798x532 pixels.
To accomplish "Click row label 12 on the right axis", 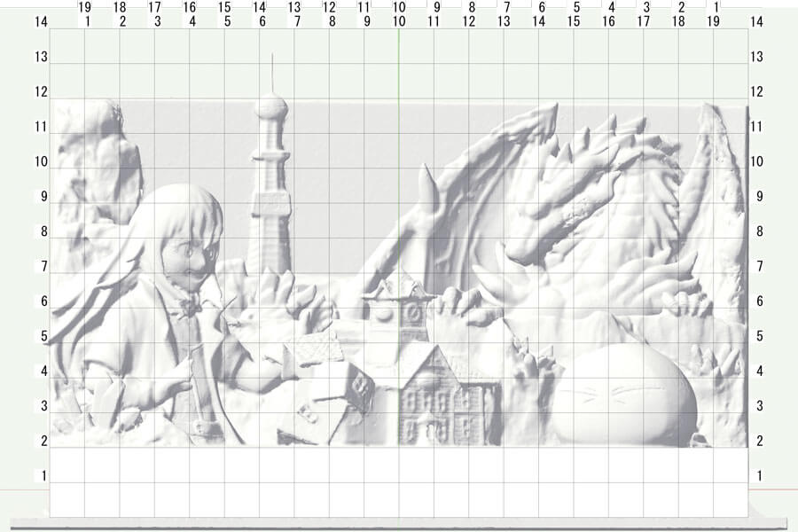I will click(757, 91).
